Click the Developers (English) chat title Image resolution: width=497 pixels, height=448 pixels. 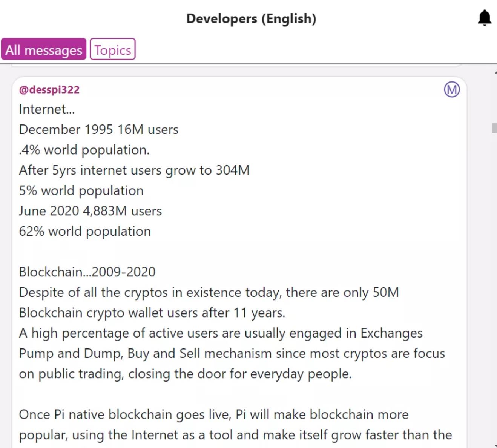251,18
